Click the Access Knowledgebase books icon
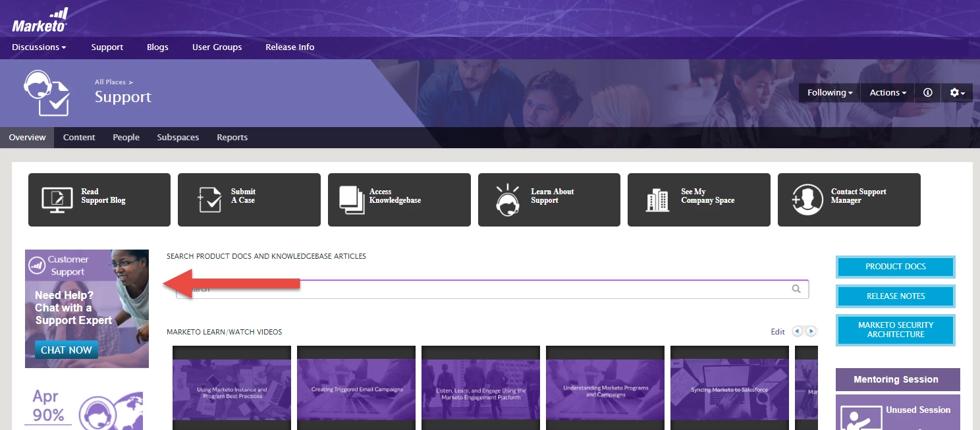 point(352,200)
